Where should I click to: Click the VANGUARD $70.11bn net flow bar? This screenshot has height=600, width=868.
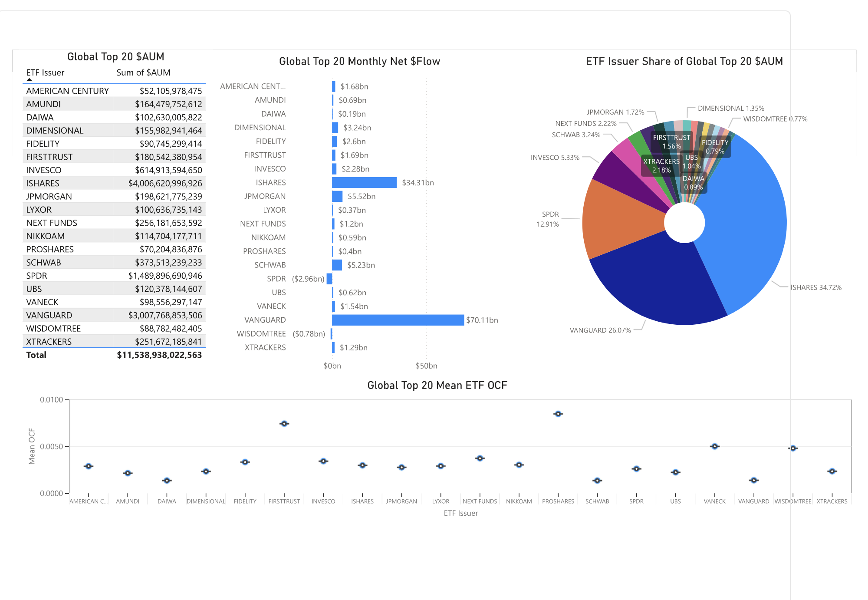[x=398, y=320]
